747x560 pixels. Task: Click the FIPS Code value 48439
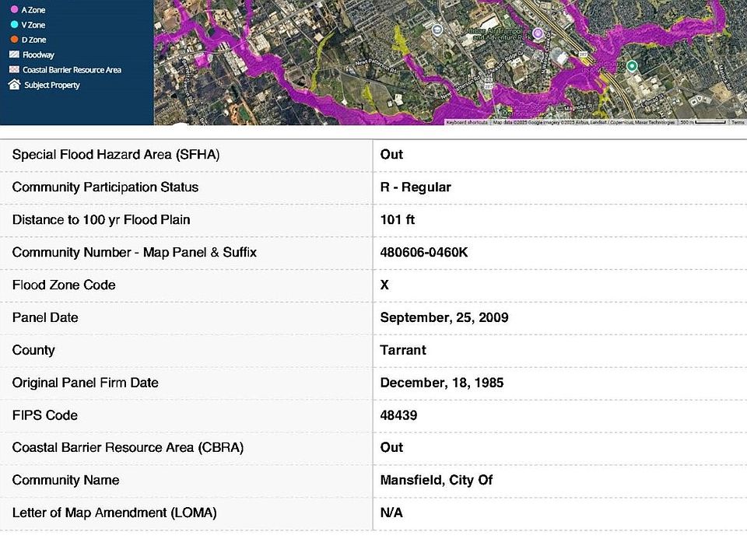[398, 415]
